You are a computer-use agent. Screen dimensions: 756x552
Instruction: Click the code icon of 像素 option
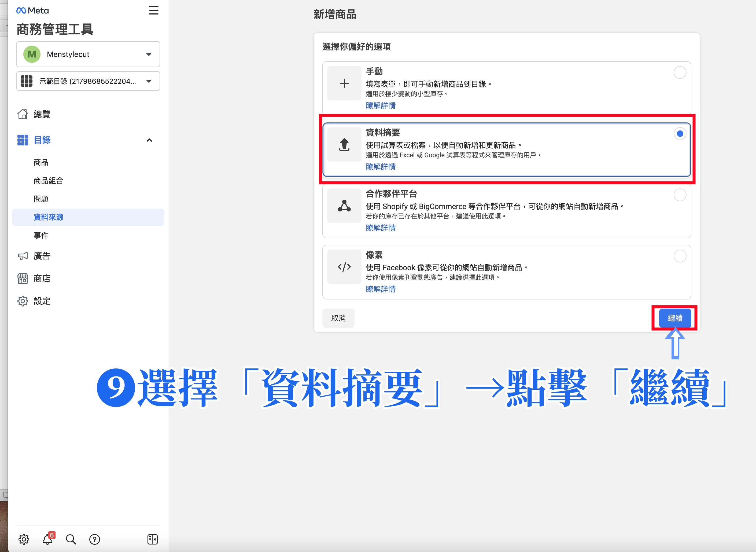pyautogui.click(x=344, y=267)
